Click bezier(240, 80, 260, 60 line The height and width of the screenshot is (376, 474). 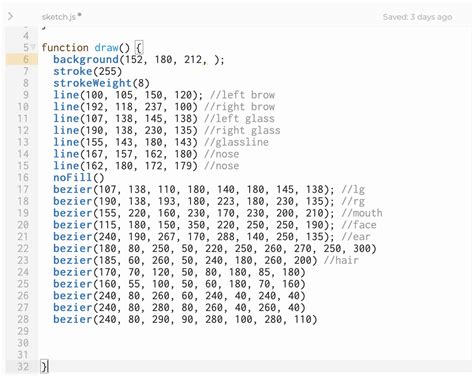click(x=179, y=296)
